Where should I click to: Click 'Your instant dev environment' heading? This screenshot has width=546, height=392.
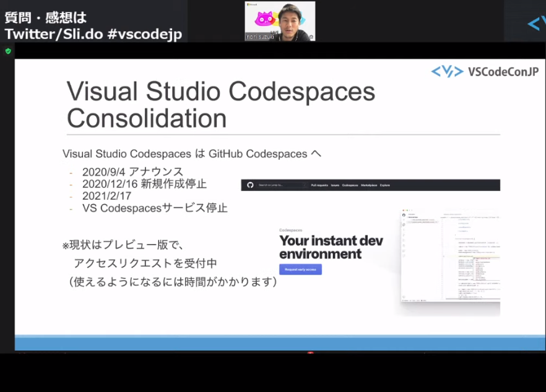tap(331, 247)
